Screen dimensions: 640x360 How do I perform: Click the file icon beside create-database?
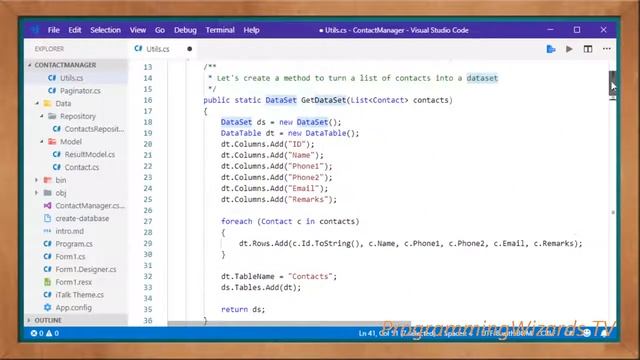coord(47,218)
